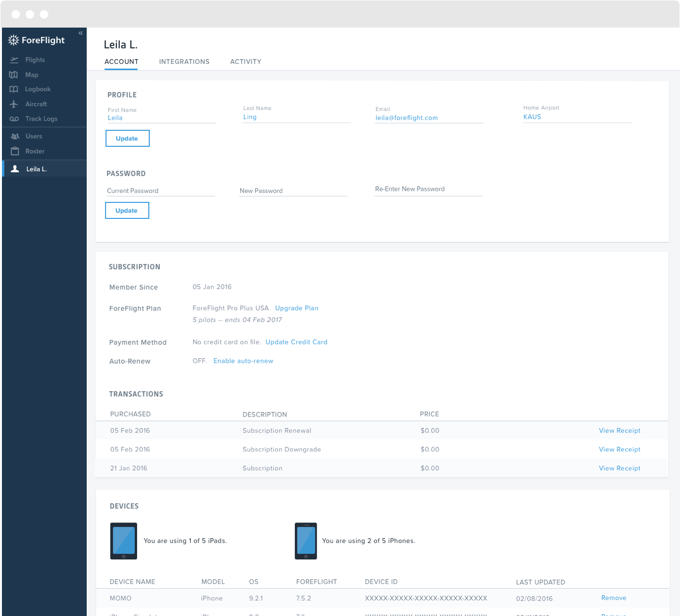The image size is (680, 616).
Task: Open Users label in sidebar
Action: 34,137
